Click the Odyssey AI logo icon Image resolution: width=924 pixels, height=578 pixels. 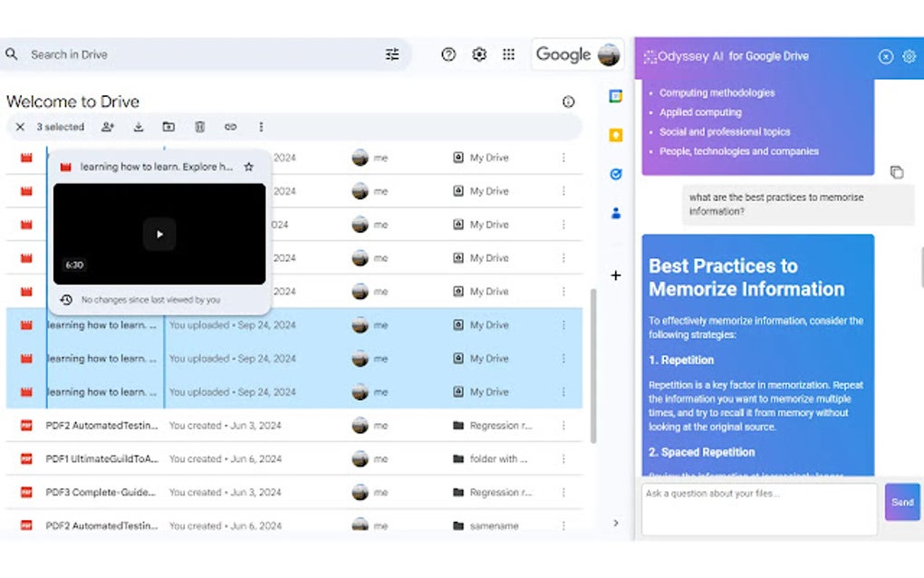coord(650,57)
